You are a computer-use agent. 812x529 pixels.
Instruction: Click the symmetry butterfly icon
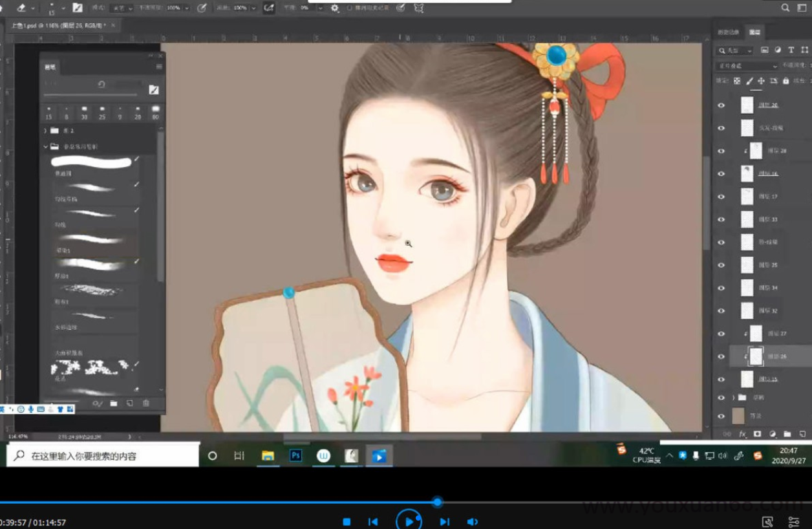pyautogui.click(x=419, y=8)
